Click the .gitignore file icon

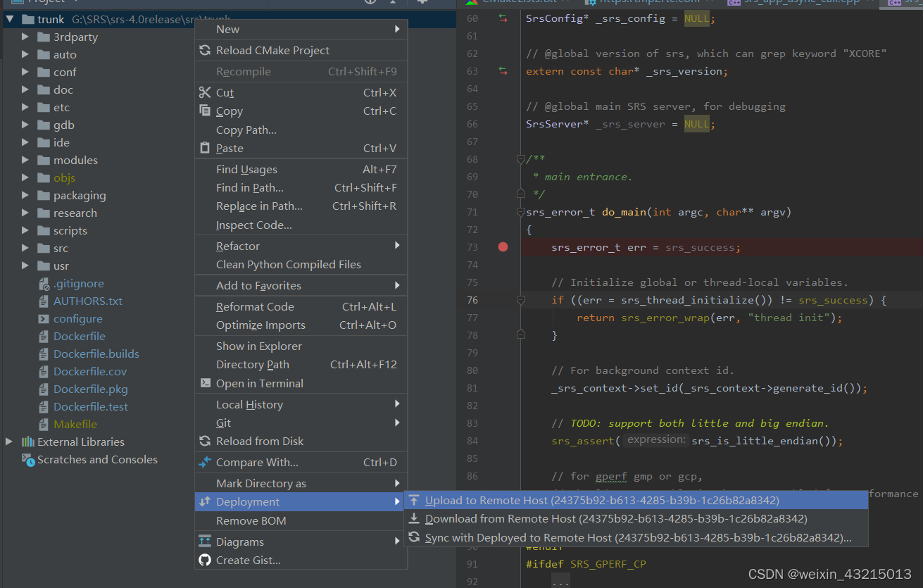pos(44,283)
